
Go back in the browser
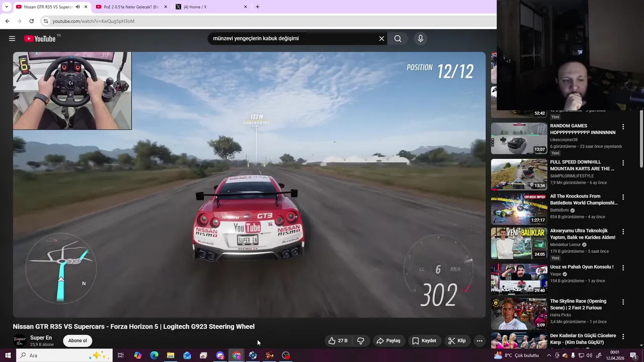(7, 21)
